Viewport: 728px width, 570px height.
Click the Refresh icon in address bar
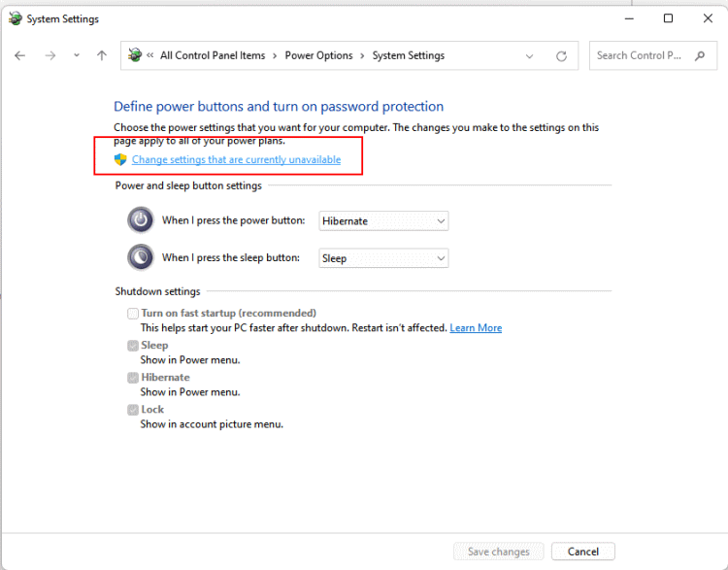561,56
